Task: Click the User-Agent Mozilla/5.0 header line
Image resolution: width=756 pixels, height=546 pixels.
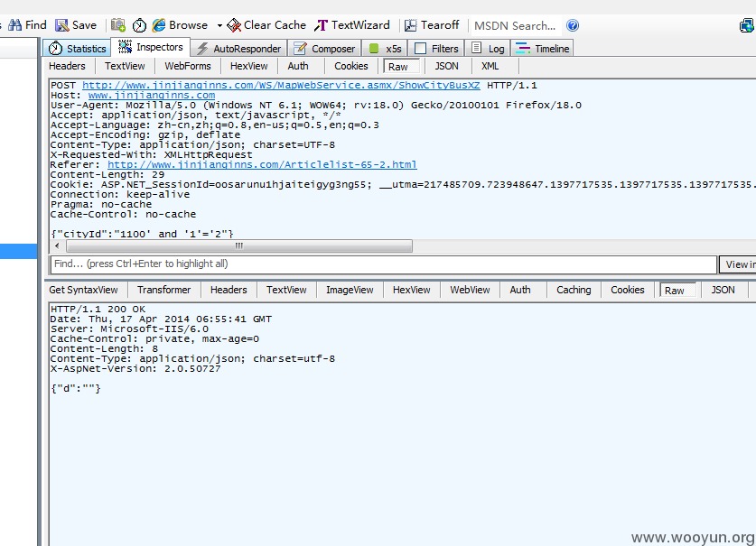Action: click(316, 105)
